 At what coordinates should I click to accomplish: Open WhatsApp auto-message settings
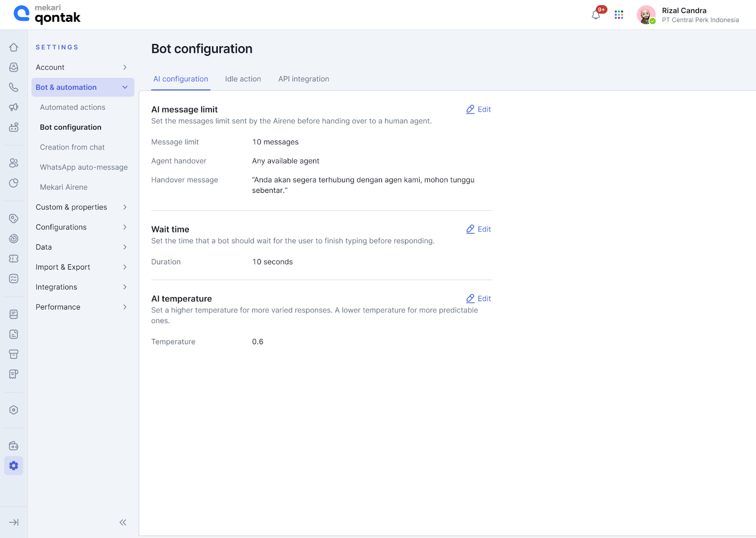pos(84,167)
